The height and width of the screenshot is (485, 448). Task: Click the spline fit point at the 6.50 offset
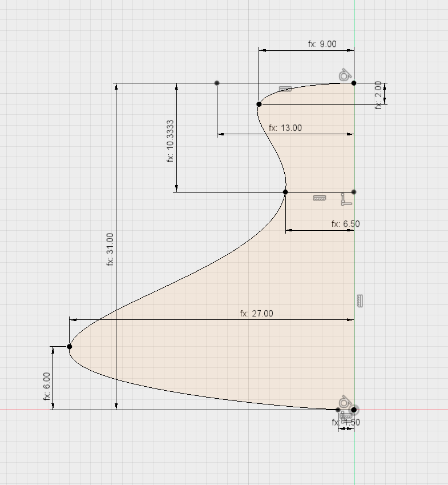285,192
